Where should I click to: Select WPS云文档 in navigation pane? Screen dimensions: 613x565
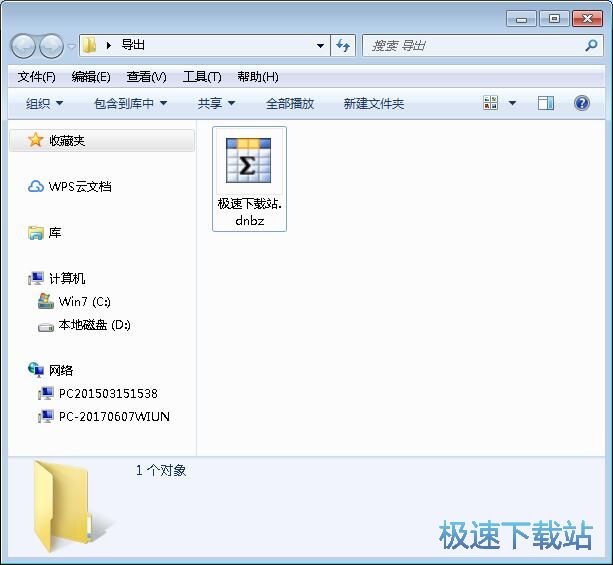tap(80, 187)
